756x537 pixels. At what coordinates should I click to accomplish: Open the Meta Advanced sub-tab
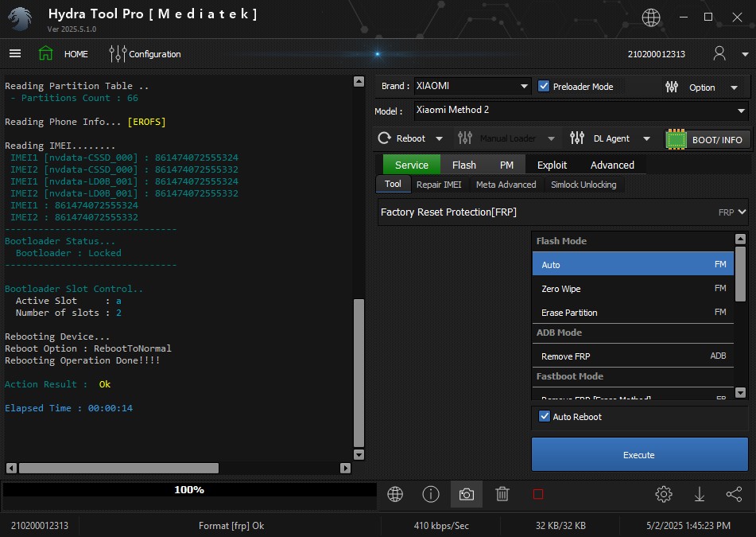[506, 185]
